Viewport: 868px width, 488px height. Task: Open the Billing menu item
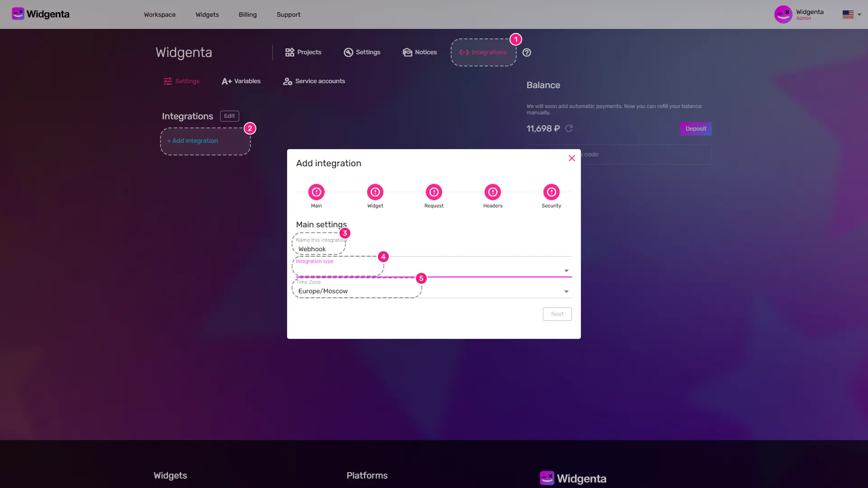pos(247,14)
